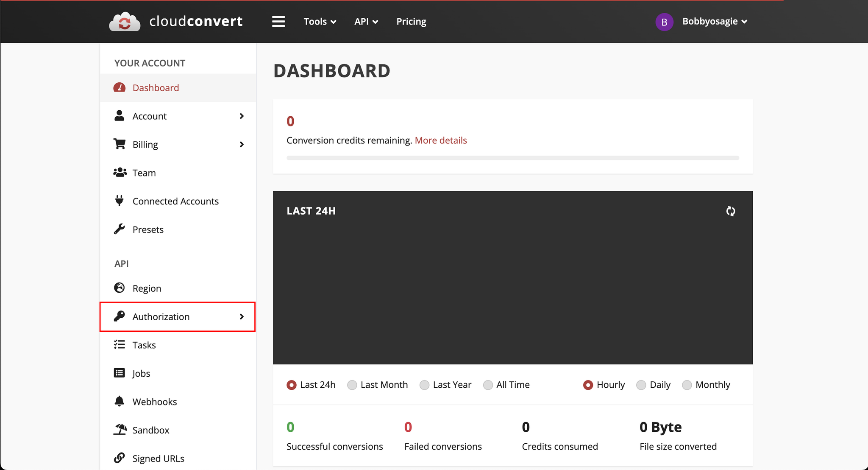Open the Bobbyosagie user dropdown

tap(715, 22)
